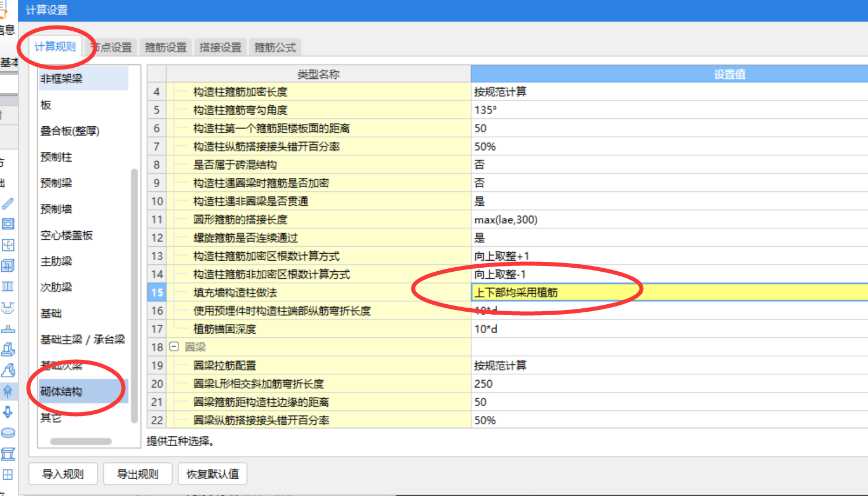Open the 计算规则 tab
Screen dimensions: 868x496
coord(55,46)
